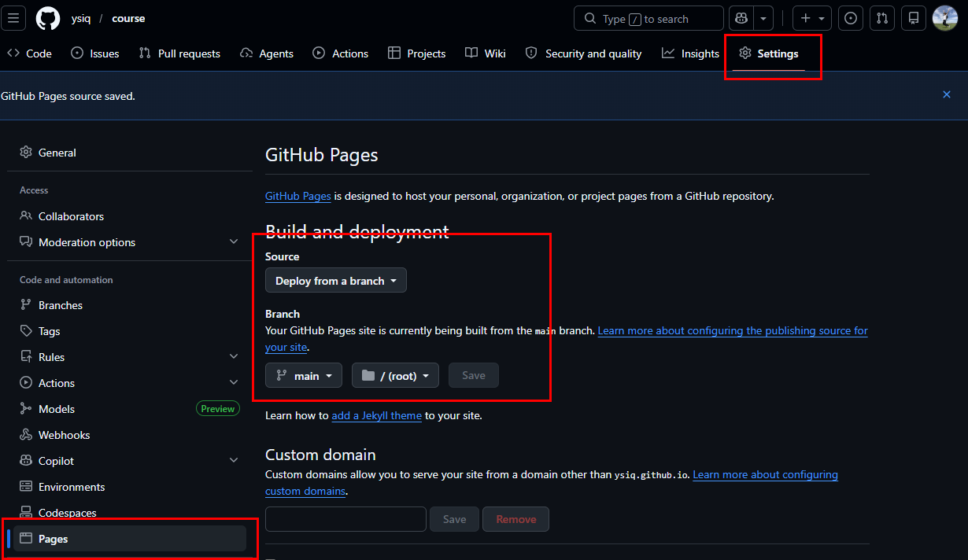Image resolution: width=968 pixels, height=560 pixels.
Task: Open the main branch selector dropdown
Action: (x=304, y=376)
